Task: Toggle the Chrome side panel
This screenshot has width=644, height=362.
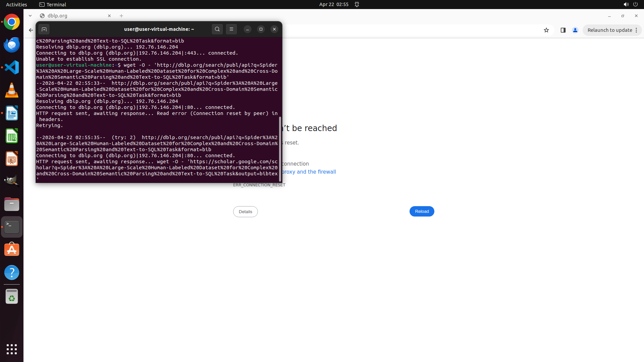Action: coord(563,30)
